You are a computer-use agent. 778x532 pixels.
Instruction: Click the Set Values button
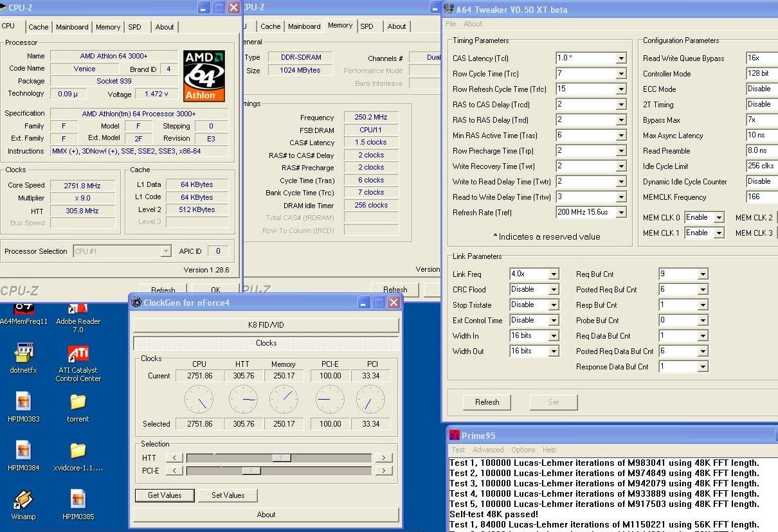point(228,495)
